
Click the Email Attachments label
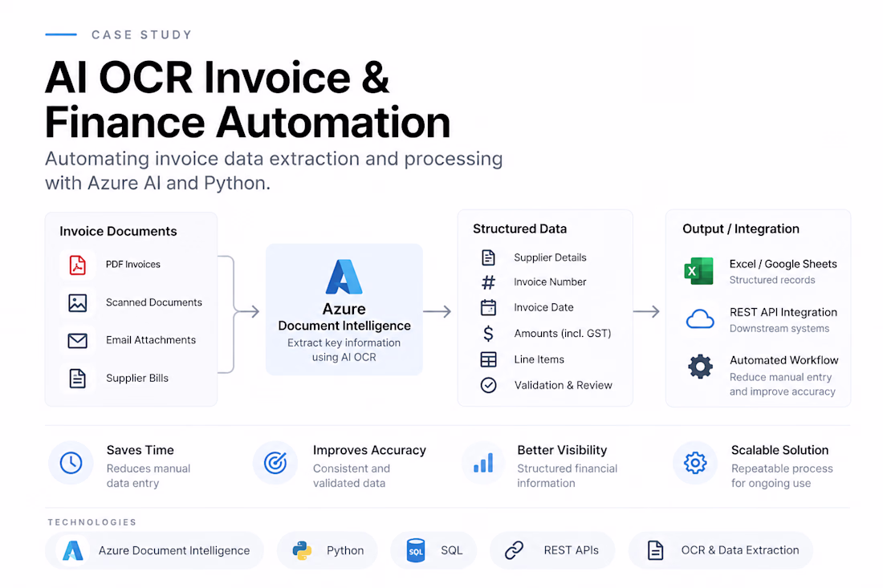pyautogui.click(x=151, y=340)
